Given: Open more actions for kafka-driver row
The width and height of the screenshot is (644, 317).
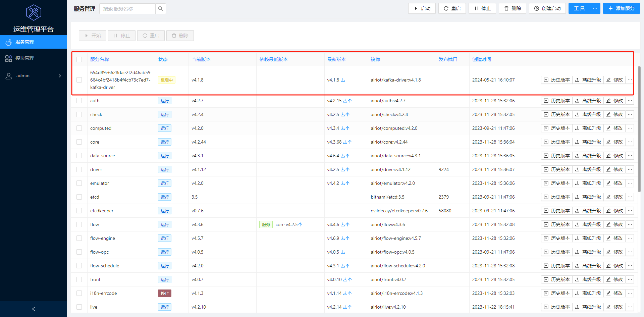Looking at the screenshot, I should (630, 80).
